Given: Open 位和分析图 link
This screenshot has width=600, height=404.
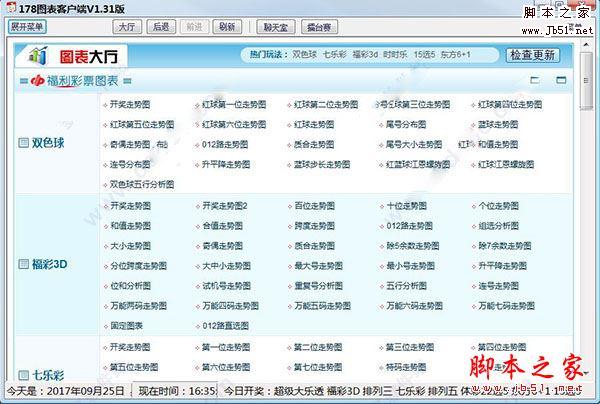Looking at the screenshot, I should click(130, 286).
